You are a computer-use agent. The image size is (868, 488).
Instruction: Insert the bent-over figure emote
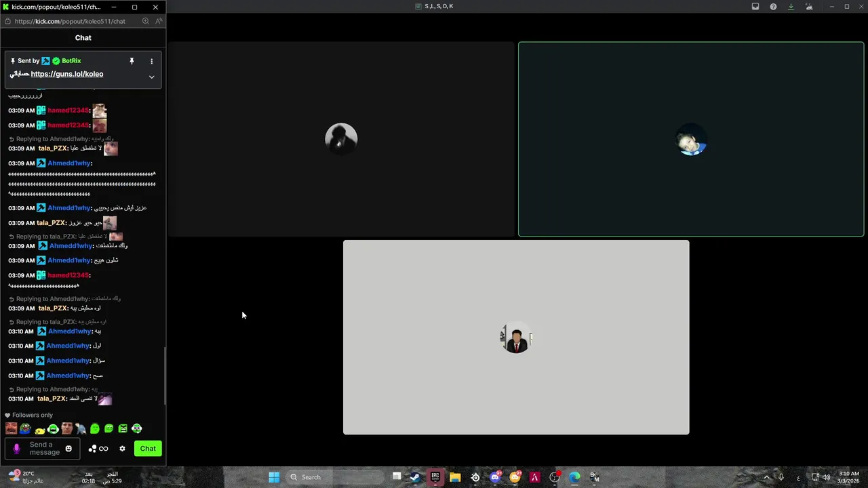[81, 428]
